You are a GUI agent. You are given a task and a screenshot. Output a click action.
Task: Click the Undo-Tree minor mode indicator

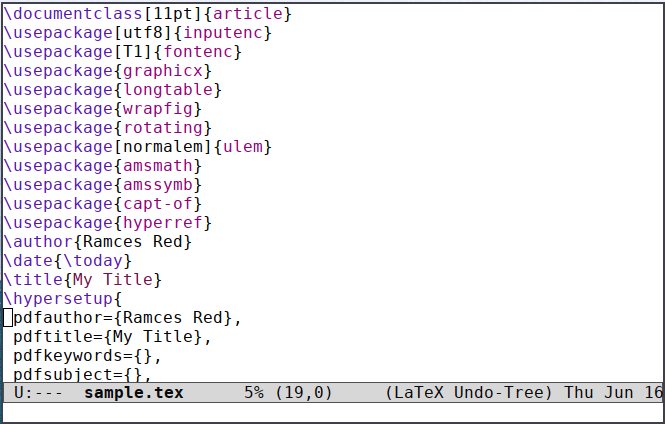(499, 393)
